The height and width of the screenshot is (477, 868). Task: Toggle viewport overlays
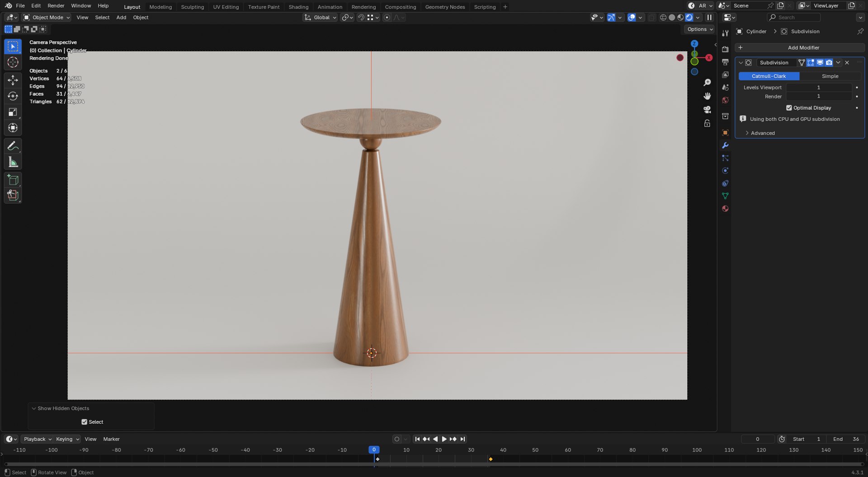point(632,18)
